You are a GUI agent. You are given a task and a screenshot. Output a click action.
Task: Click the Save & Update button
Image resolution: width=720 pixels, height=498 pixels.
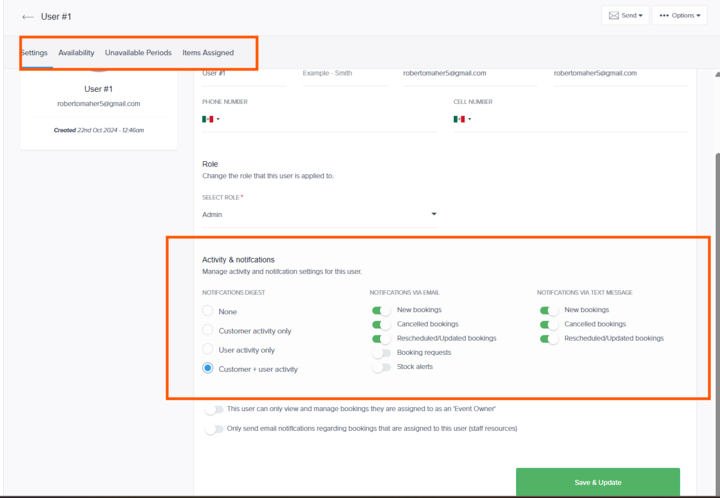[x=597, y=482]
